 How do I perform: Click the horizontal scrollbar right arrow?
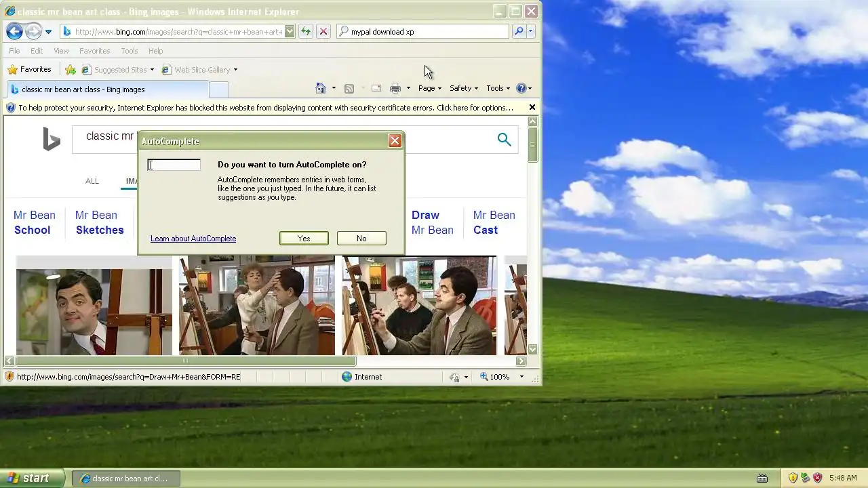tap(521, 361)
